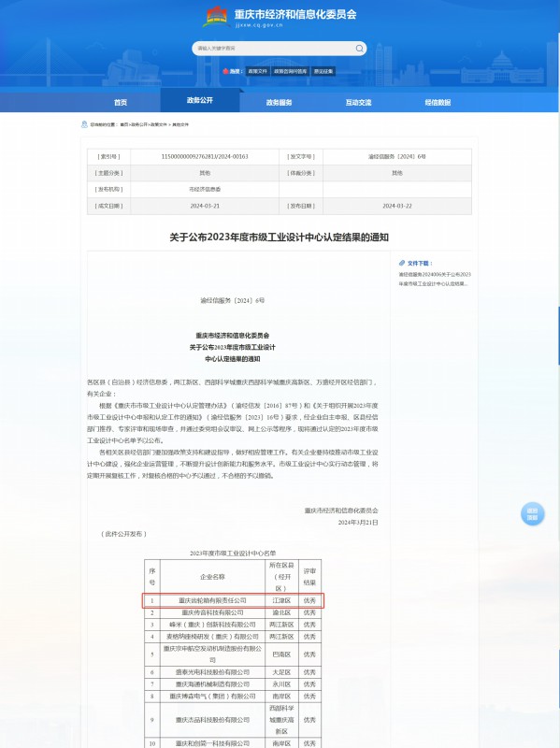Click the page's vertical scrollbar thumb
Viewport: 560px width, 748px height.
pyautogui.click(x=558, y=336)
